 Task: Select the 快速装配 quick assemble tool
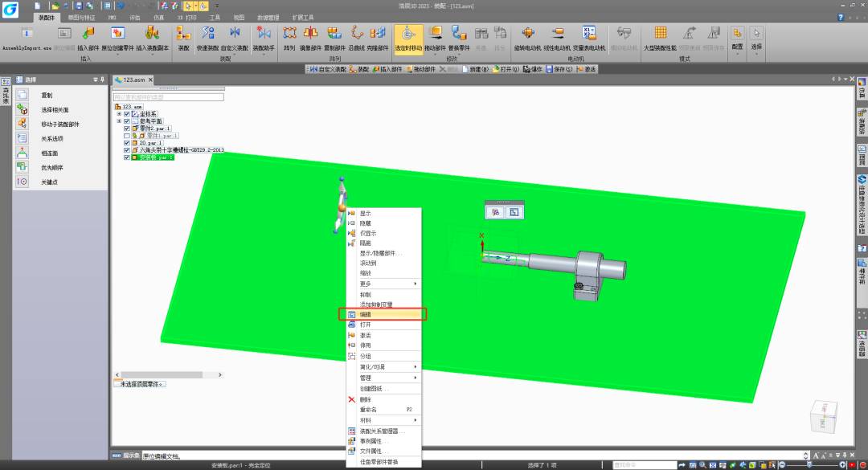[207, 37]
